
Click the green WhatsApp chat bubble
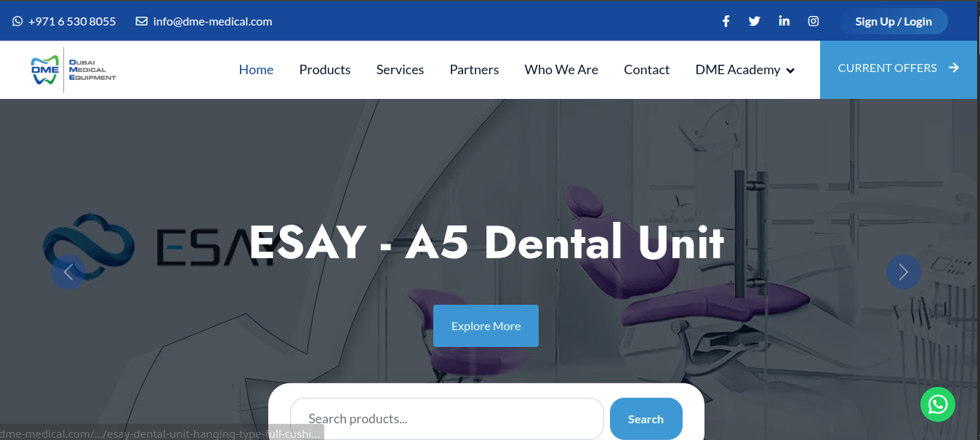(938, 404)
